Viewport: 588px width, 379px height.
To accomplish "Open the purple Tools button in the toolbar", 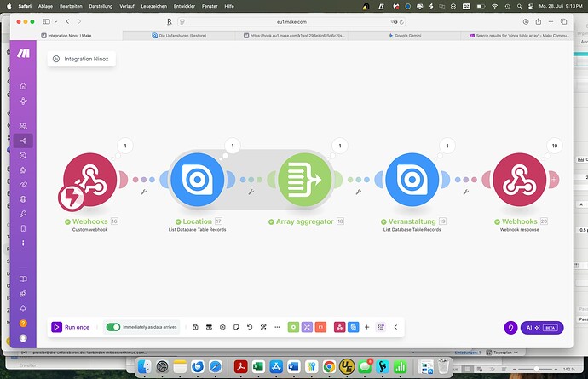I will pyautogui.click(x=307, y=327).
